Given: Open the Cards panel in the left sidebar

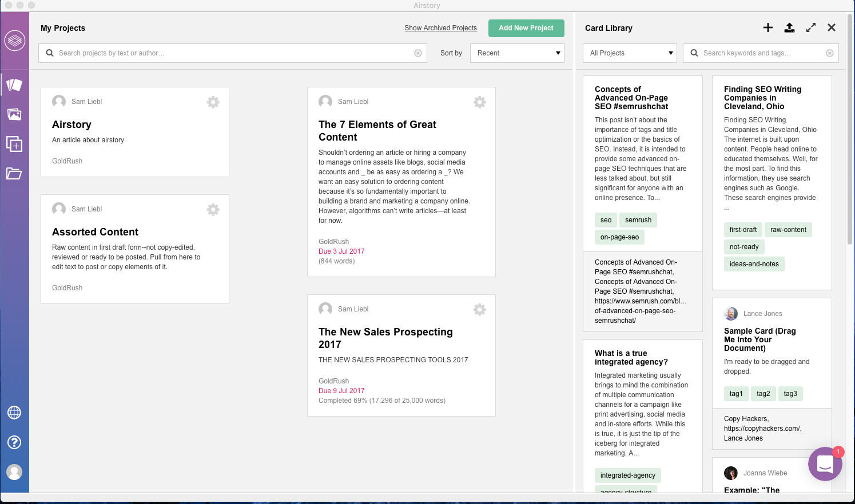Looking at the screenshot, I should 15,84.
